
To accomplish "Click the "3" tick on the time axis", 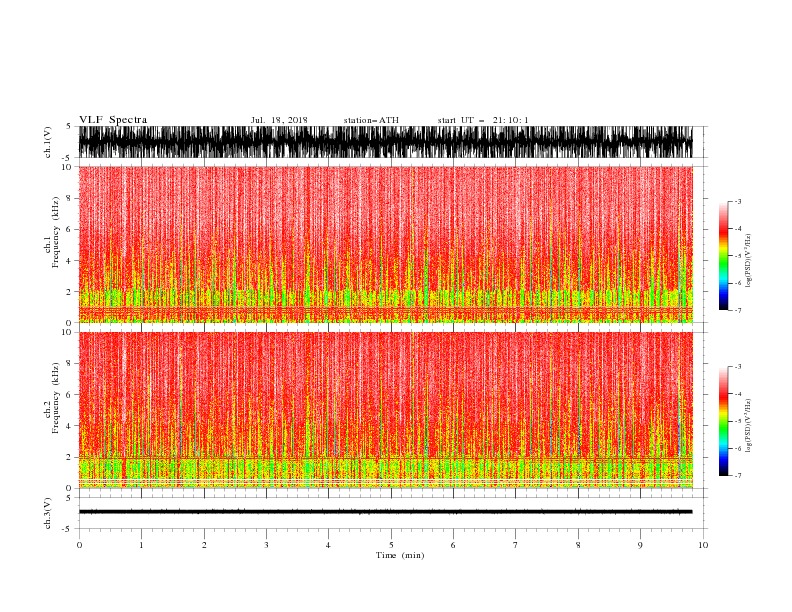I will pos(266,545).
